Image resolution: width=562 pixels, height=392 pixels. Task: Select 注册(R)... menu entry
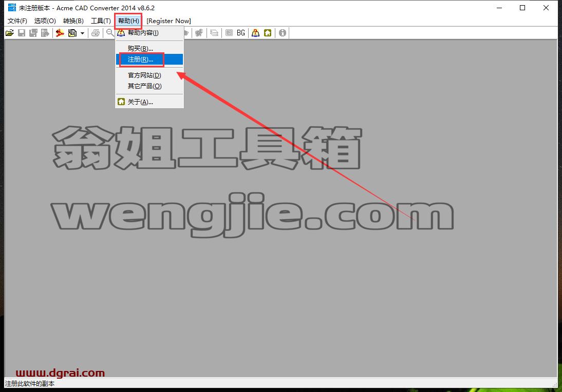149,60
